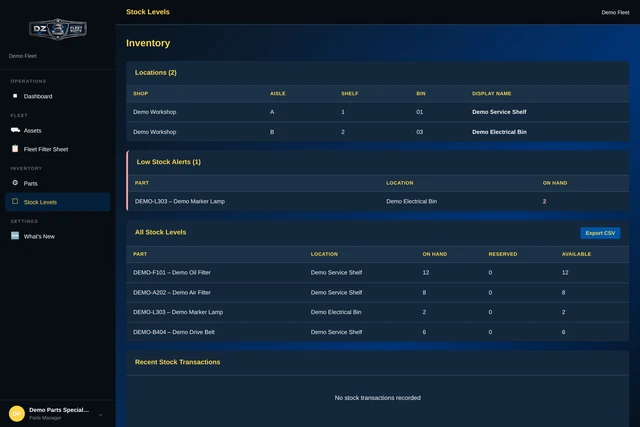Click Demo Fleet text under logo
The height and width of the screenshot is (427, 640).
coord(23,56)
